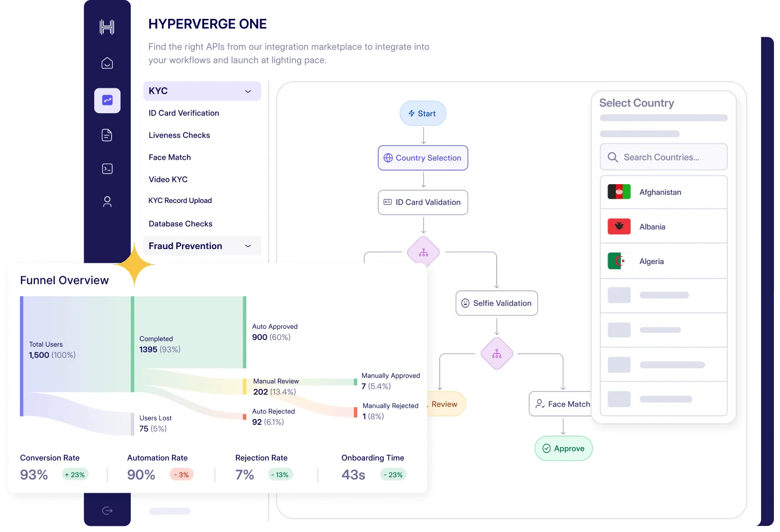Click the Conversion Rate +23% badge
The height and width of the screenshot is (532, 780).
point(74,474)
